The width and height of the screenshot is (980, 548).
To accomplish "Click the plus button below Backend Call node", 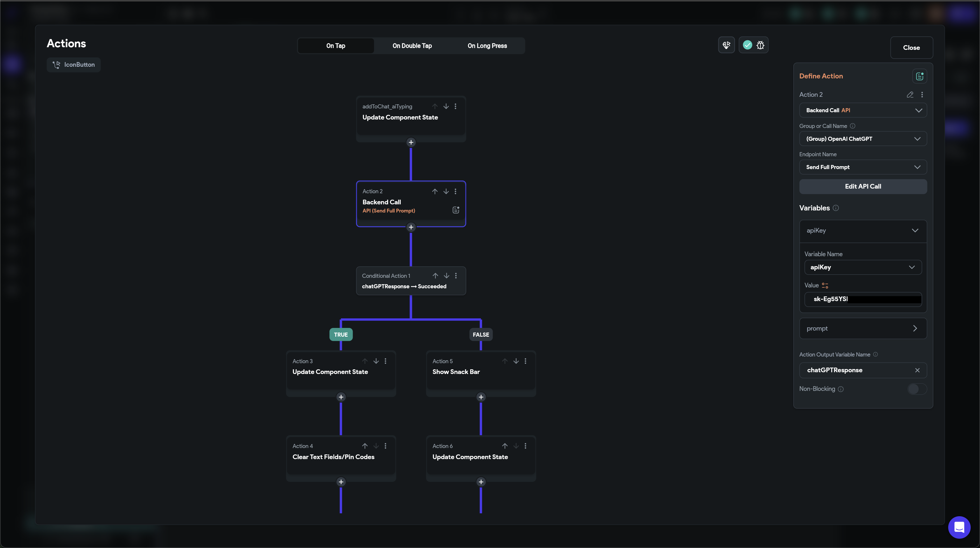I will pyautogui.click(x=411, y=227).
